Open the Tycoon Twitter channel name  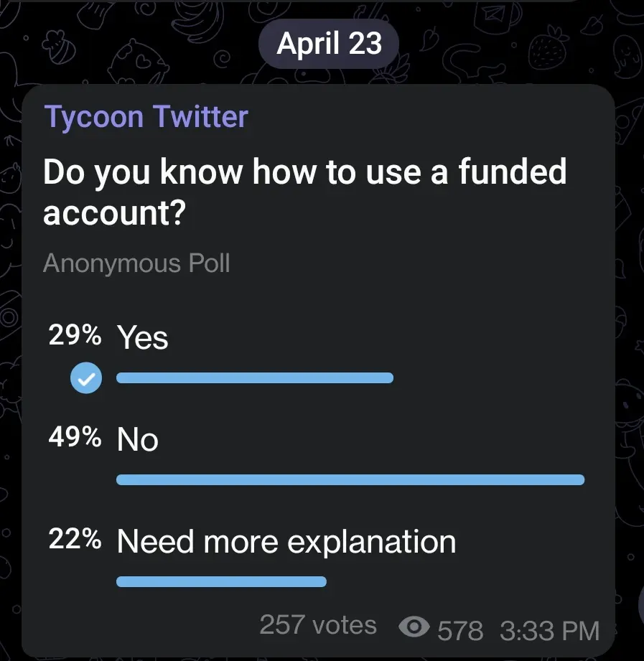146,118
